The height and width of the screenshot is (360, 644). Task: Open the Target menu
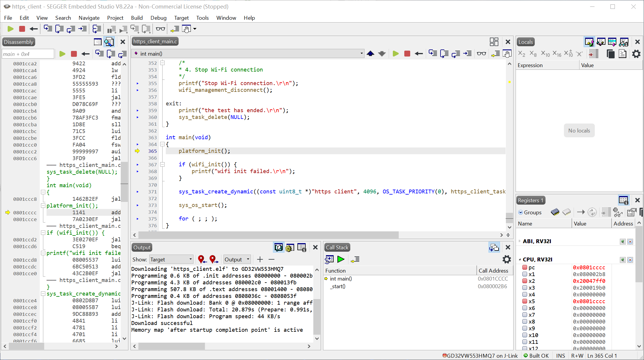coord(181,18)
